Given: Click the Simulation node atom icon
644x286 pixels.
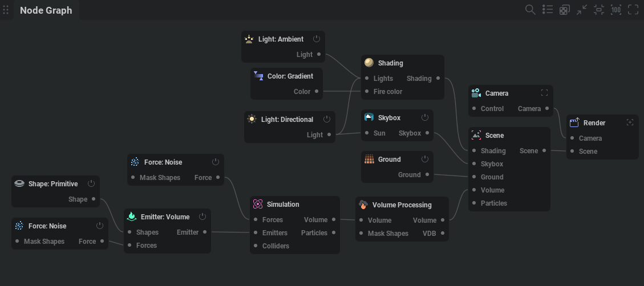Looking at the screenshot, I should point(257,204).
